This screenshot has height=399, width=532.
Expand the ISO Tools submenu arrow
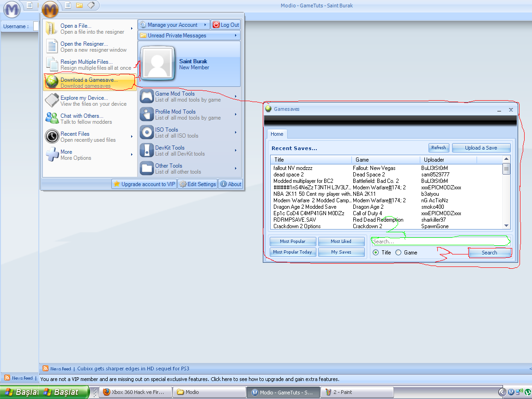(236, 133)
